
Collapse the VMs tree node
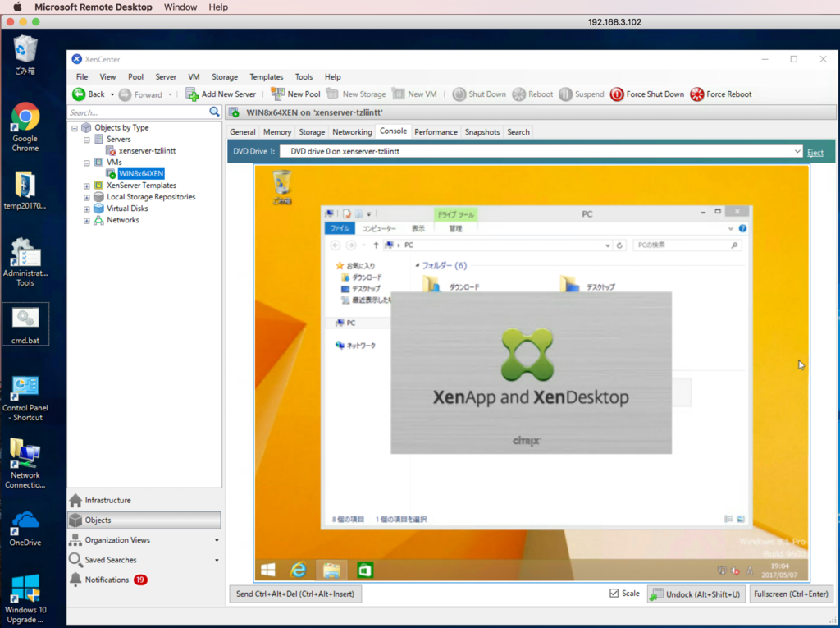(86, 163)
